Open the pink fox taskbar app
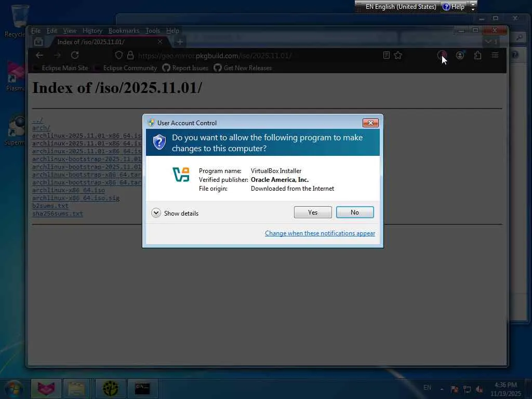This screenshot has height=399, width=532. (x=46, y=389)
